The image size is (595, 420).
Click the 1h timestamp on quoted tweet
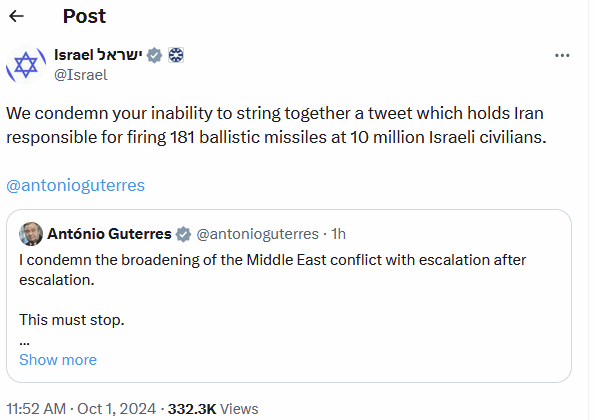point(338,234)
